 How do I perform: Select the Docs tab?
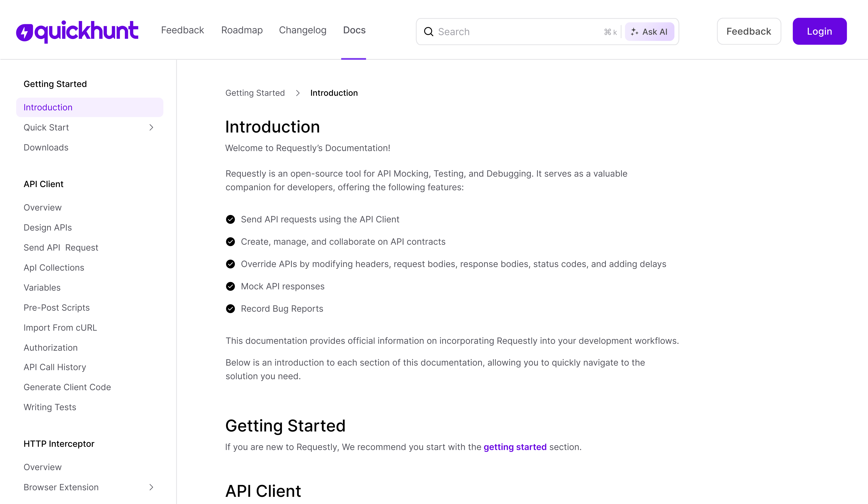coord(354,30)
